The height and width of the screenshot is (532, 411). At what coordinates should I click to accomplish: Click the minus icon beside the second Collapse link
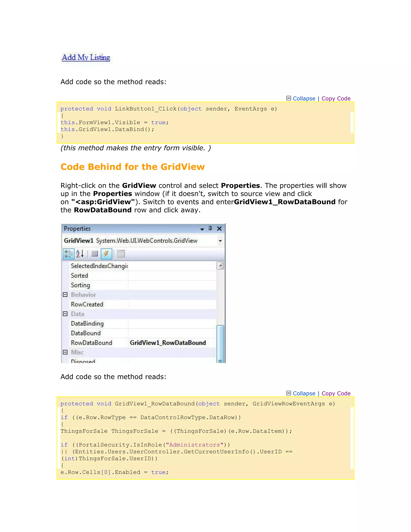point(289,393)
